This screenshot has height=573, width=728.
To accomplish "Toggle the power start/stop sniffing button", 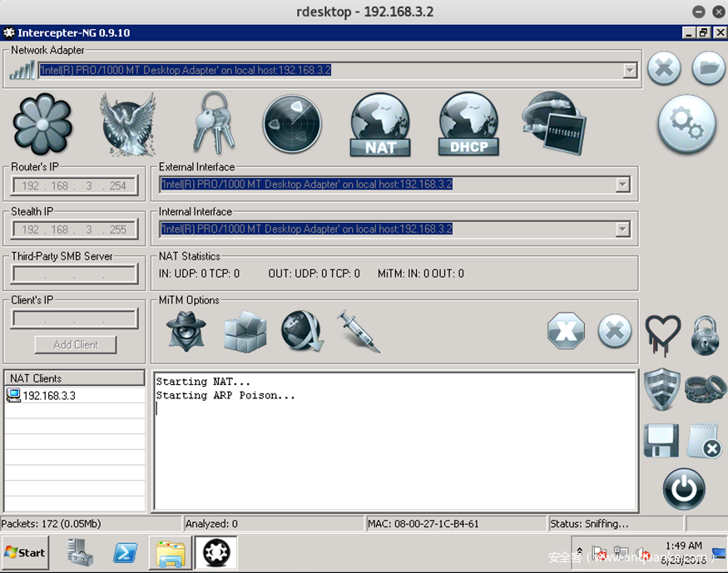I will [684, 489].
